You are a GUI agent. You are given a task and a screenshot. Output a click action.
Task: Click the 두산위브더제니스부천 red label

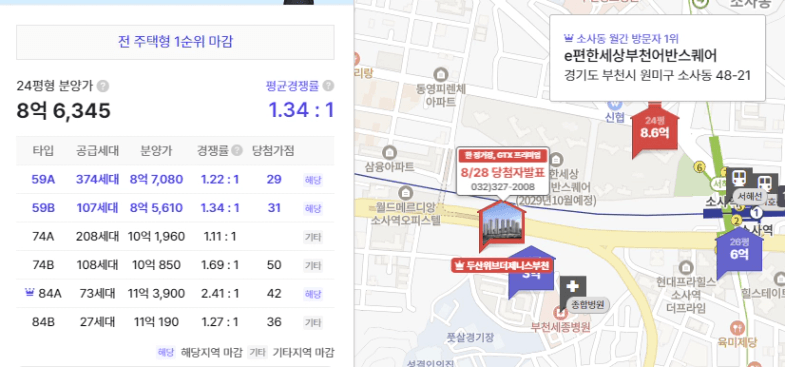point(502,265)
